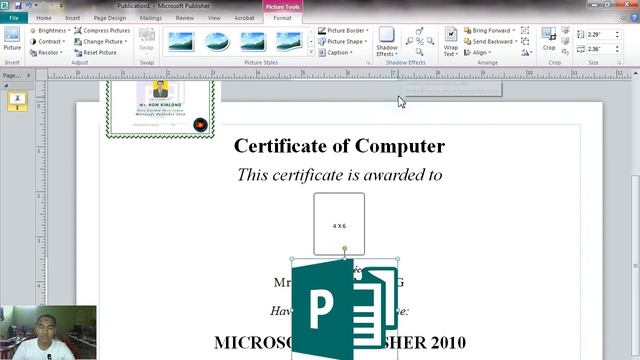This screenshot has height=360, width=640.
Task: Open the Wrap Text menu
Action: 451,42
